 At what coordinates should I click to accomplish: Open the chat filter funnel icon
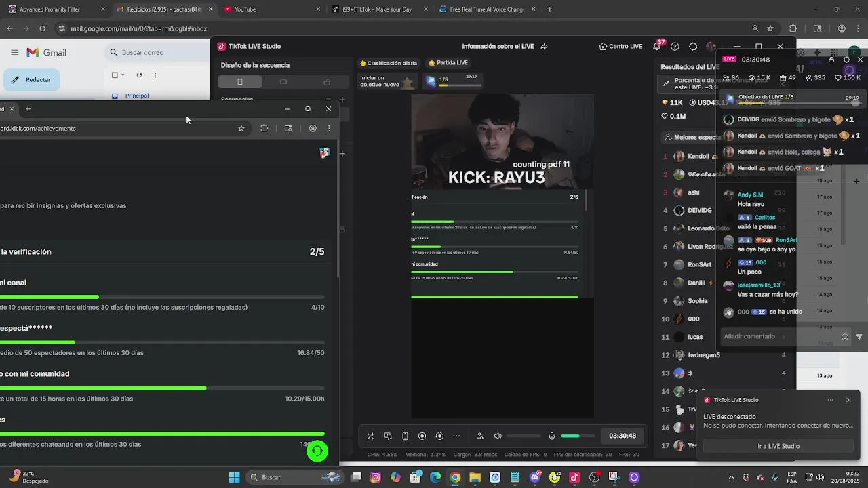pos(859,337)
